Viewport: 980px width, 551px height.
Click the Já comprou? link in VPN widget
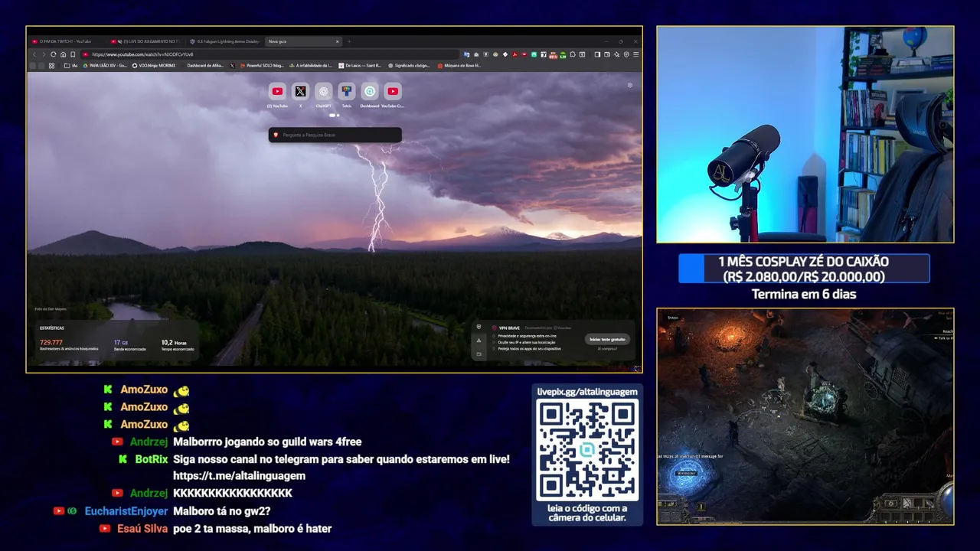click(x=607, y=348)
